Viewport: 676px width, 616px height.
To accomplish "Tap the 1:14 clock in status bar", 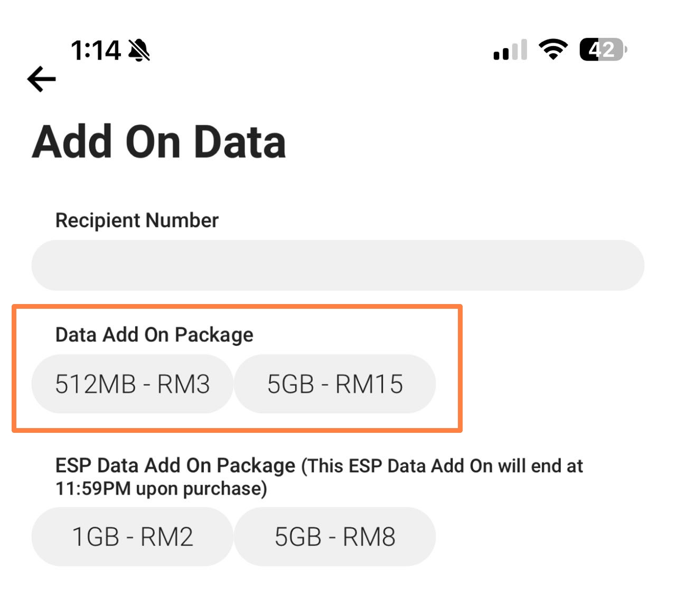I will pos(96,51).
